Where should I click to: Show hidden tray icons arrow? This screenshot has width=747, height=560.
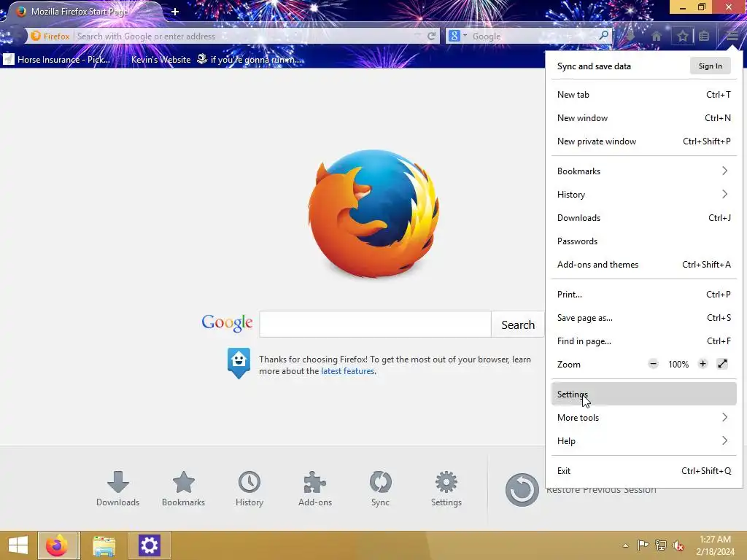(x=625, y=545)
